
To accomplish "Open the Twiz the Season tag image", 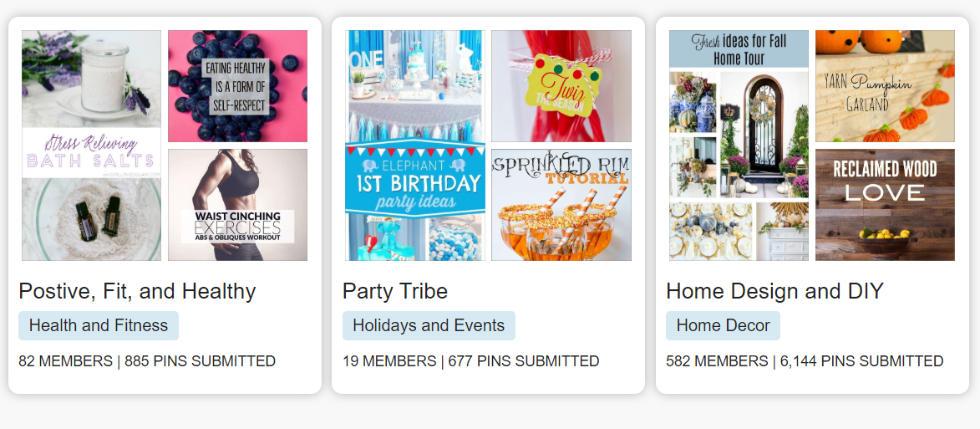I will point(561,86).
